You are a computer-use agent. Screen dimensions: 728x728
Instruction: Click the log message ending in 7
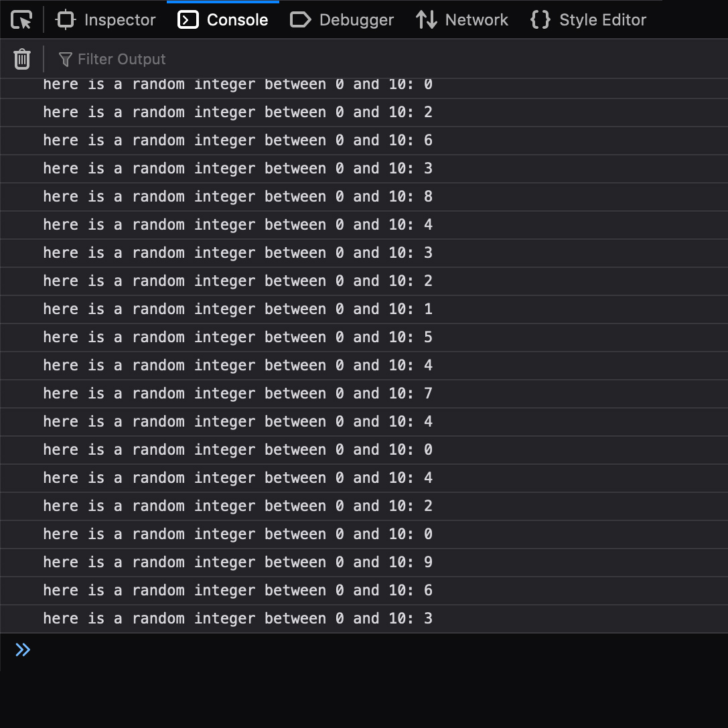click(238, 394)
